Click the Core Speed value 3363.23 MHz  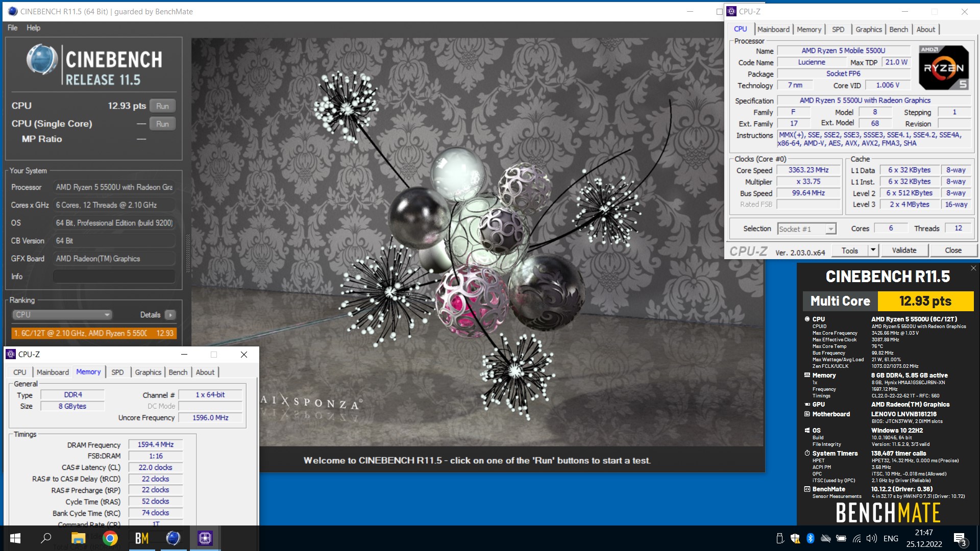coord(808,170)
